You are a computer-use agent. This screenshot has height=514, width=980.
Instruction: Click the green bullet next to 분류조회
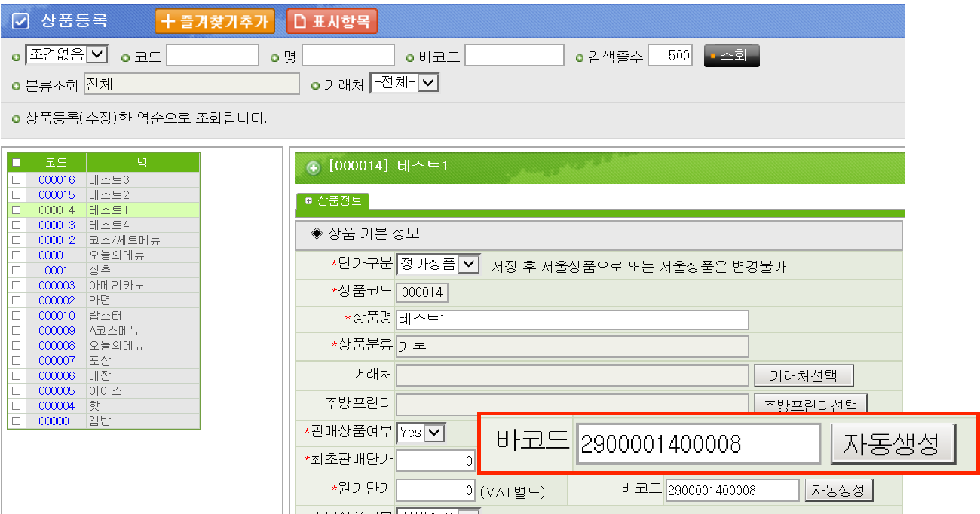[16, 86]
